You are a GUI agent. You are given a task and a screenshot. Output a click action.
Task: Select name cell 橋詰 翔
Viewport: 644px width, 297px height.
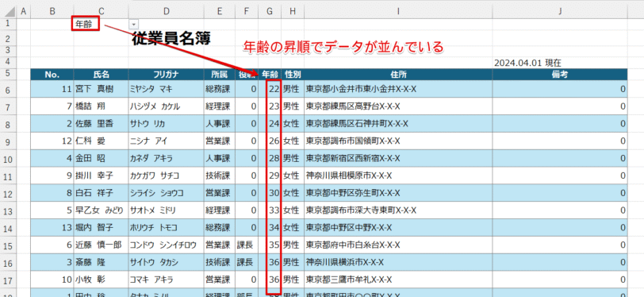click(101, 106)
